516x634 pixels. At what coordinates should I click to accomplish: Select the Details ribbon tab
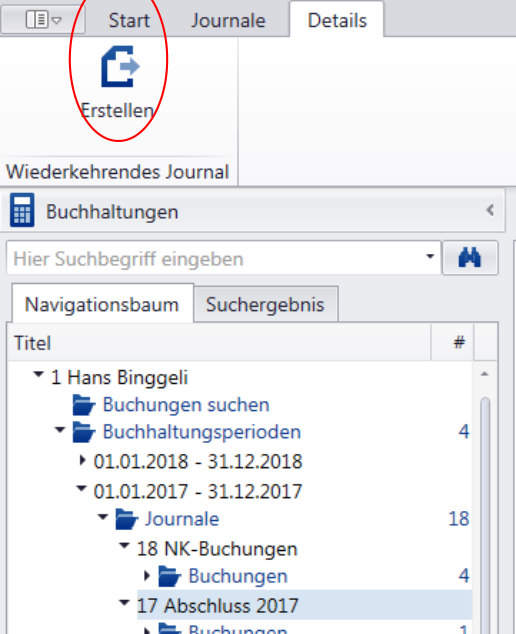(337, 20)
